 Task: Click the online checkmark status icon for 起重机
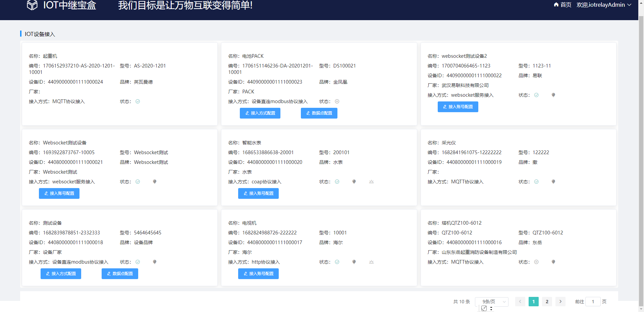pyautogui.click(x=138, y=101)
